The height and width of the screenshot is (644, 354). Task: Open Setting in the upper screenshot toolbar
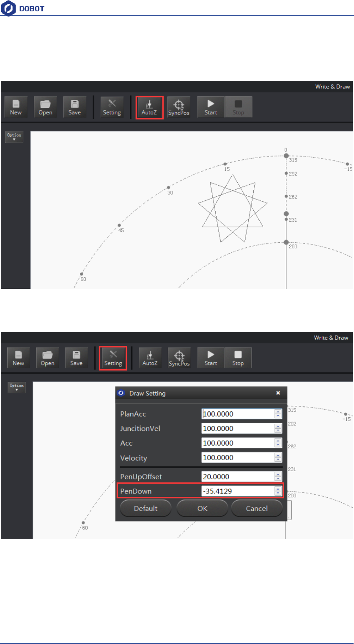(112, 107)
